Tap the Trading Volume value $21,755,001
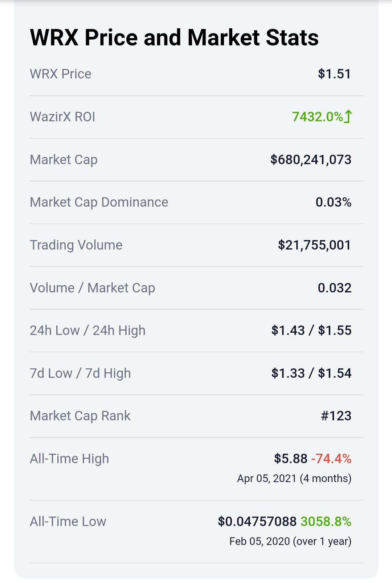The image size is (392, 583). click(314, 245)
